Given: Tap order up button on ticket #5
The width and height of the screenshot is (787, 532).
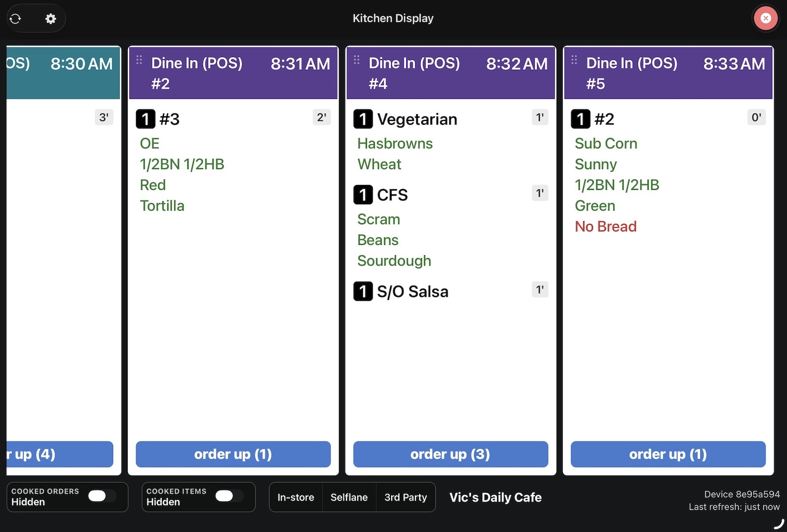Looking at the screenshot, I should 667,454.
